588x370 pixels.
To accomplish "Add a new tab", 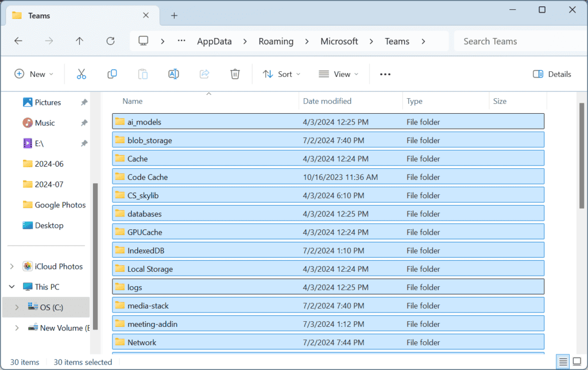I will click(174, 16).
